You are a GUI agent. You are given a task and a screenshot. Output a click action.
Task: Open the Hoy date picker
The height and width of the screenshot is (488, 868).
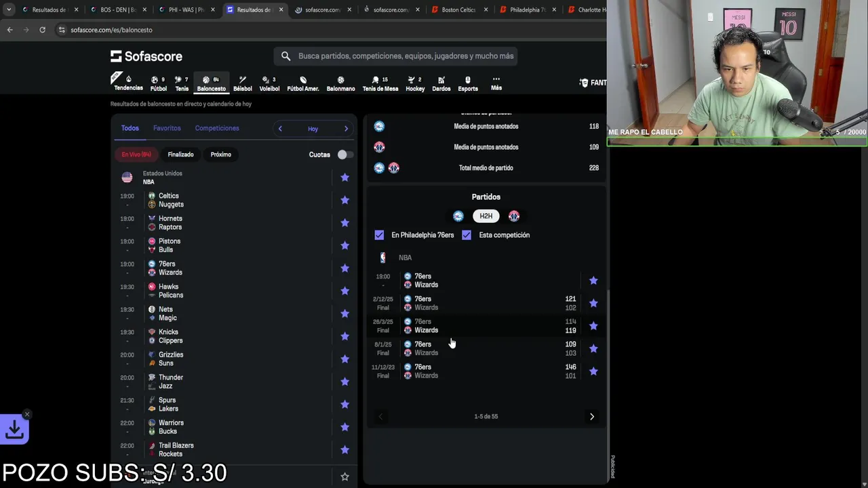313,129
